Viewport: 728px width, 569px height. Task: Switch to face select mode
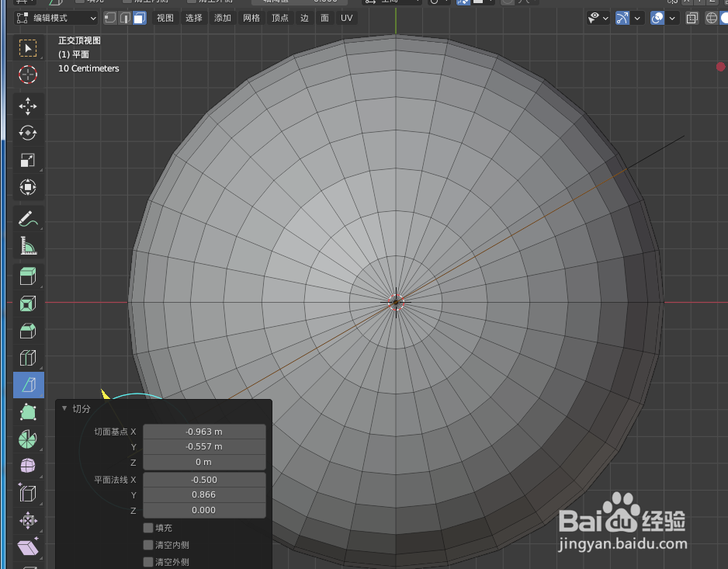(140, 17)
